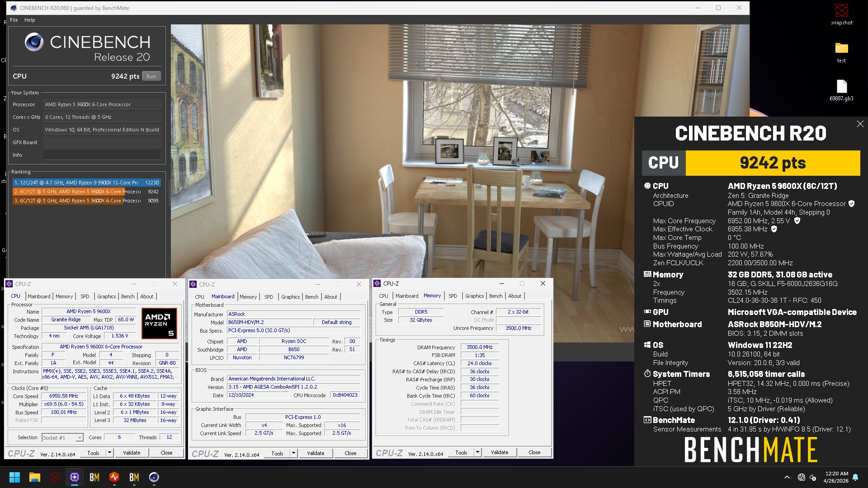This screenshot has height=488, width=868.
Task: Open CPU tab in Memory CPU-Z window
Action: 383,296
